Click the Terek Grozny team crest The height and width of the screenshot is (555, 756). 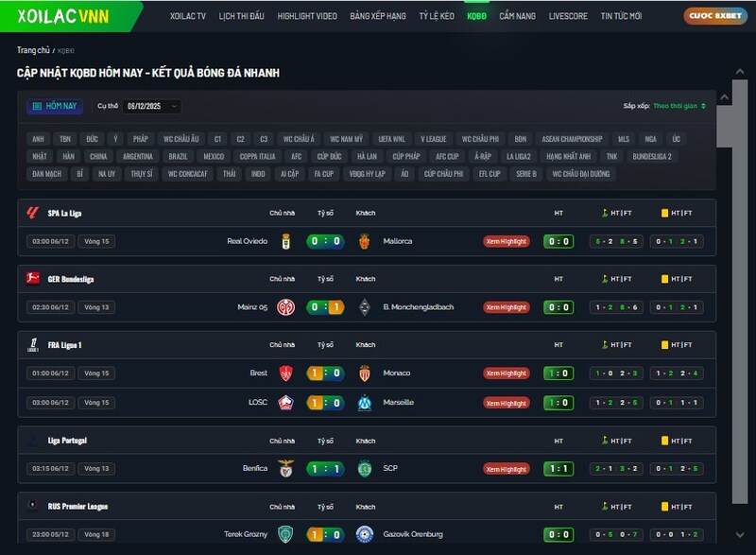point(285,534)
